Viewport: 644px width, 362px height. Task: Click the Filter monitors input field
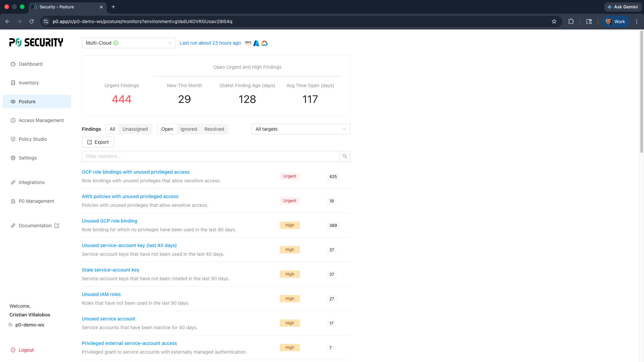point(210,156)
